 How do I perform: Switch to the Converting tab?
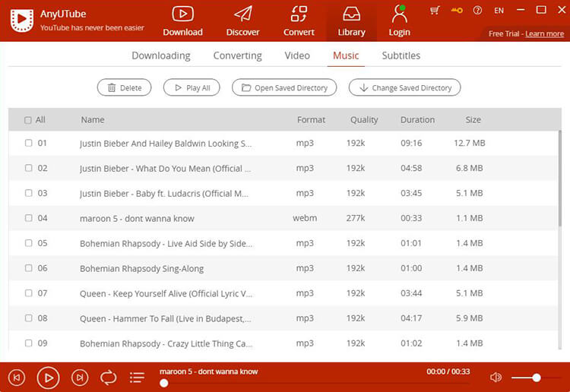[237, 55]
